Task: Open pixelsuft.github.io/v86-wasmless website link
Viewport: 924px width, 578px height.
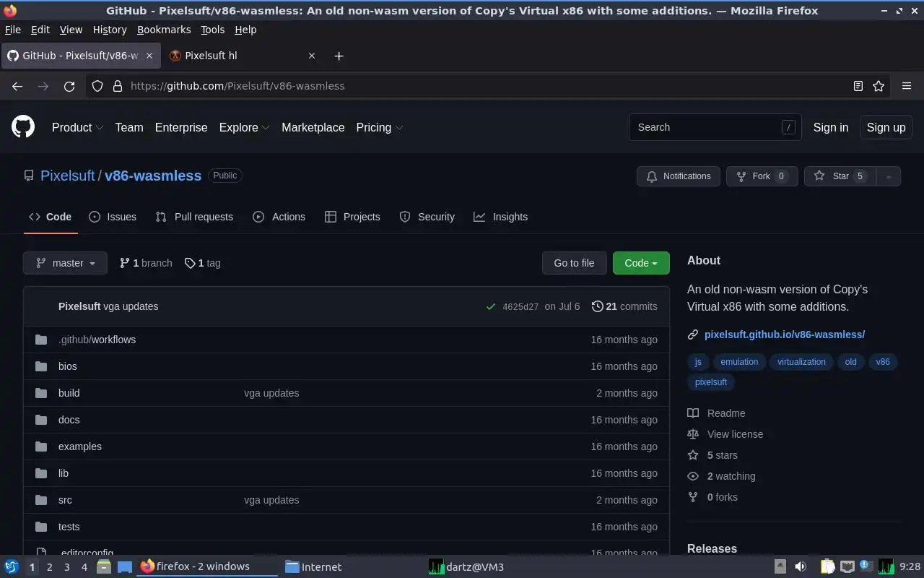Action: [x=785, y=335]
